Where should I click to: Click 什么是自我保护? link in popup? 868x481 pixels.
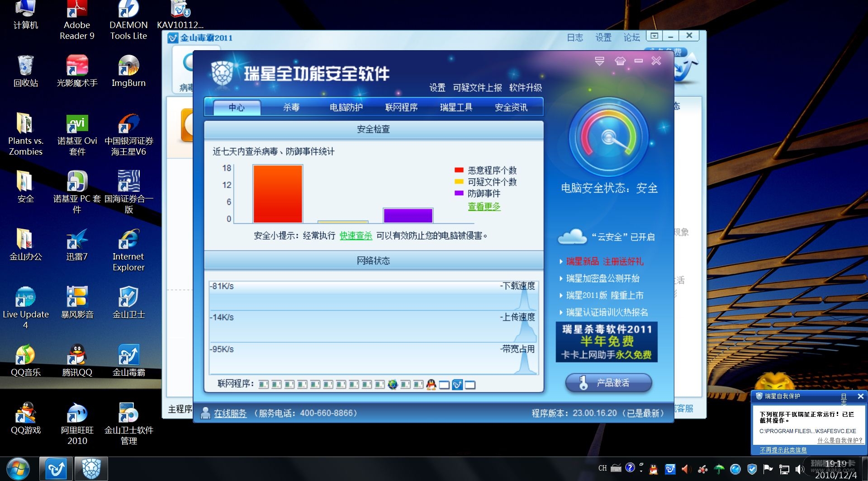tap(840, 440)
